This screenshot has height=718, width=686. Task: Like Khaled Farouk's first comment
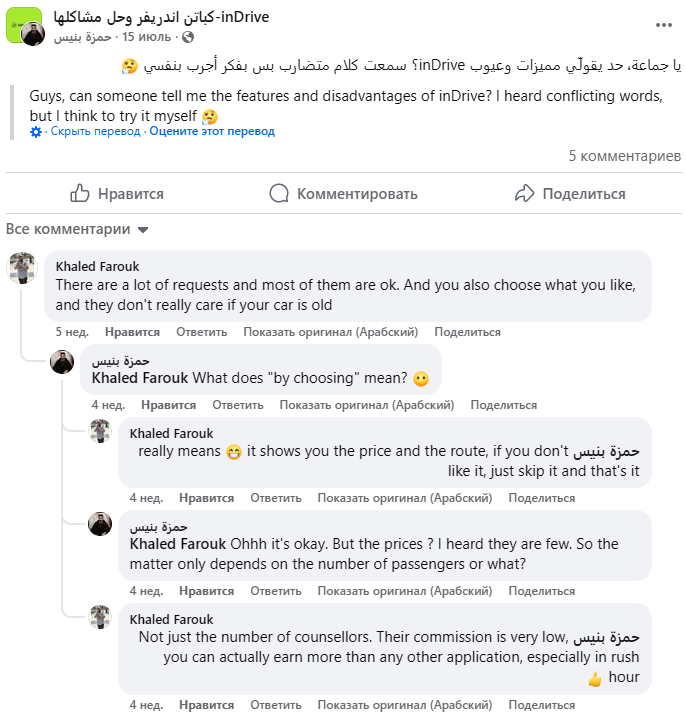132,332
